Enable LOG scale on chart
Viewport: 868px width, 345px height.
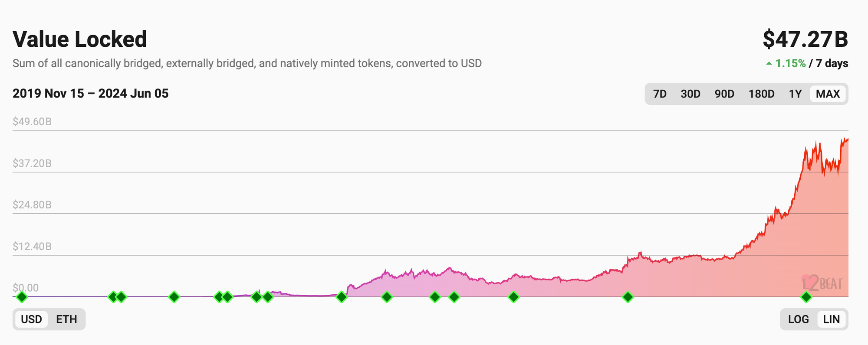(x=798, y=319)
